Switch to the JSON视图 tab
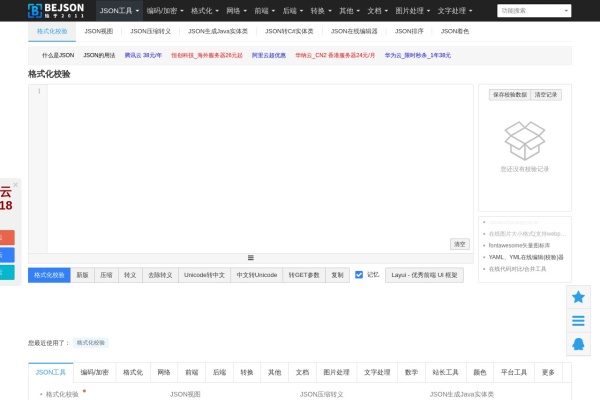The height and width of the screenshot is (400, 600). coord(98,31)
